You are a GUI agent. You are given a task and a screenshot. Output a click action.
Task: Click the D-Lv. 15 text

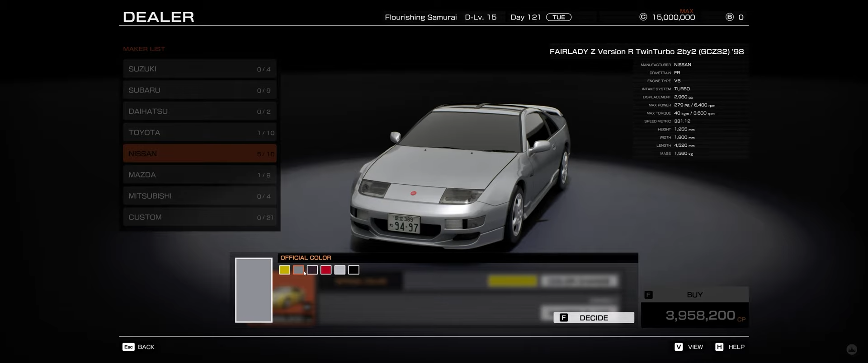(481, 17)
